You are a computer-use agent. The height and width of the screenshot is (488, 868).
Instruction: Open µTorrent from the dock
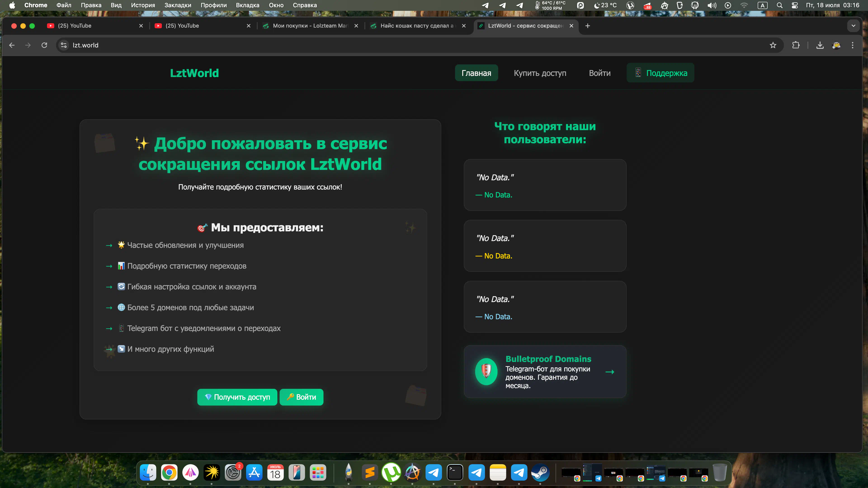click(x=391, y=472)
